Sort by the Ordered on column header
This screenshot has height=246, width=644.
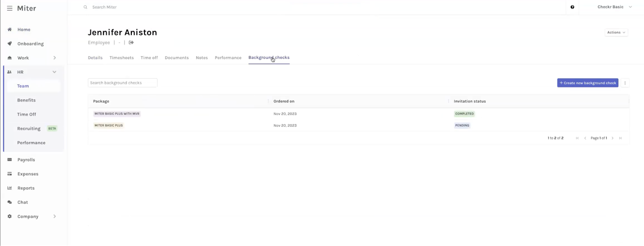[284, 101]
